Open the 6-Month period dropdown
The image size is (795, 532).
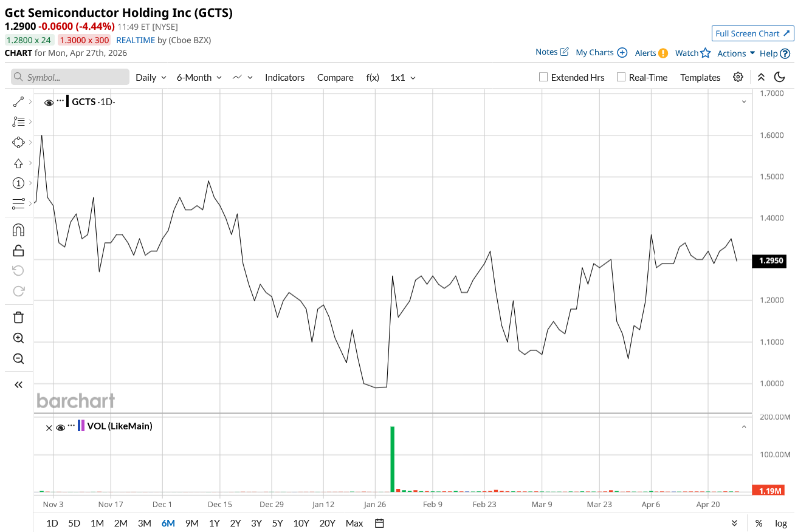(x=199, y=77)
